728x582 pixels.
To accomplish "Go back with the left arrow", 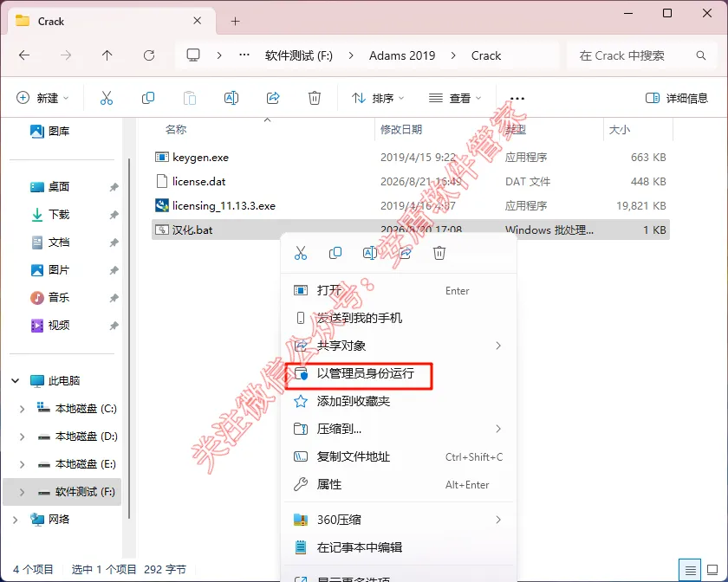I will 24,55.
